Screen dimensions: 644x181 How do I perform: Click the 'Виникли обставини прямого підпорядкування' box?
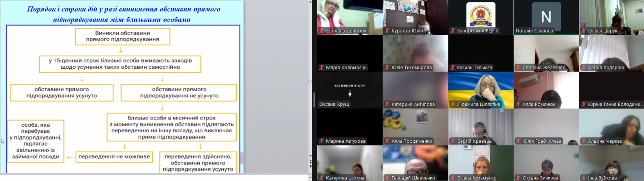click(x=122, y=36)
